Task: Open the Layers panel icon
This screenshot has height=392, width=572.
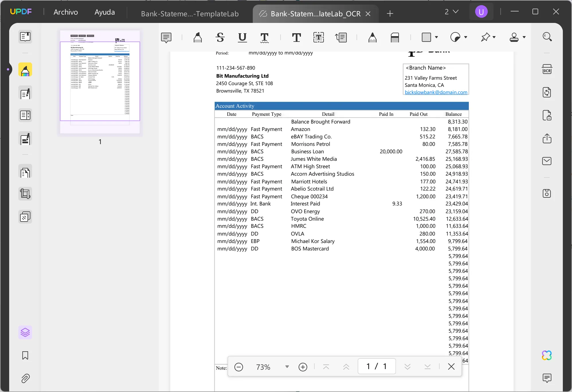Action: tap(25, 332)
